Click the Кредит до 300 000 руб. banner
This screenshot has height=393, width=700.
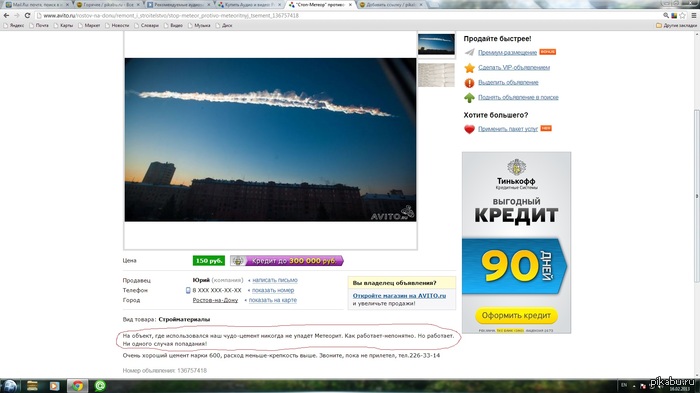click(287, 261)
